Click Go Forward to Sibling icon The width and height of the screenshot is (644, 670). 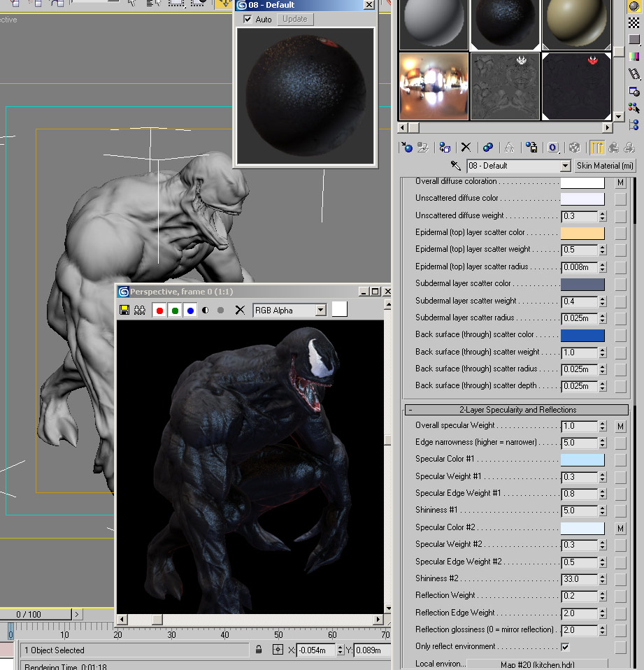629,148
